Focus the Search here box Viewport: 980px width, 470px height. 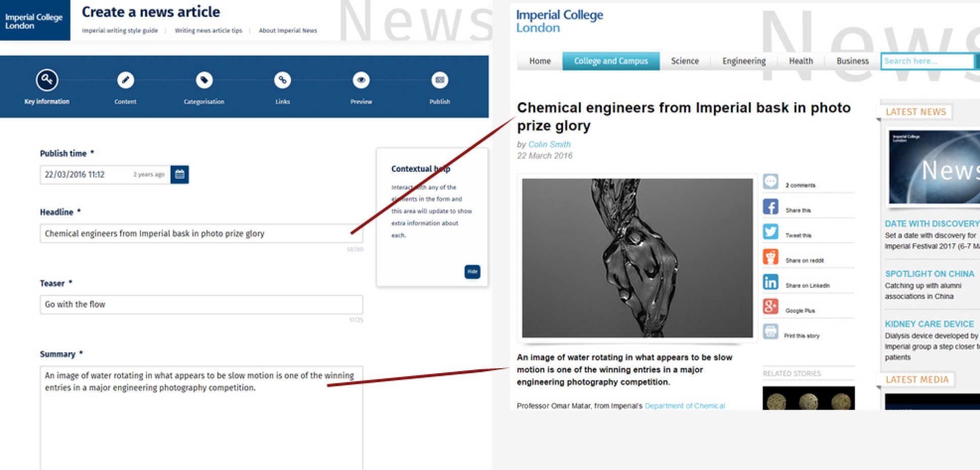[x=927, y=61]
